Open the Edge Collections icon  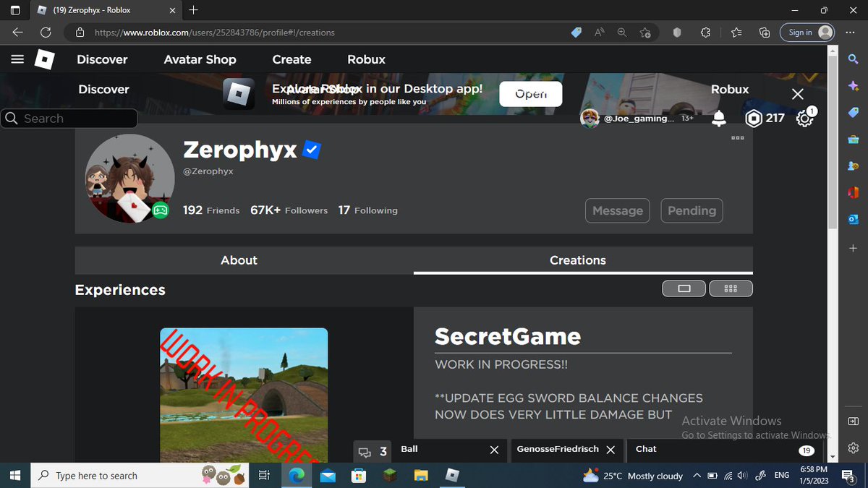coord(764,33)
